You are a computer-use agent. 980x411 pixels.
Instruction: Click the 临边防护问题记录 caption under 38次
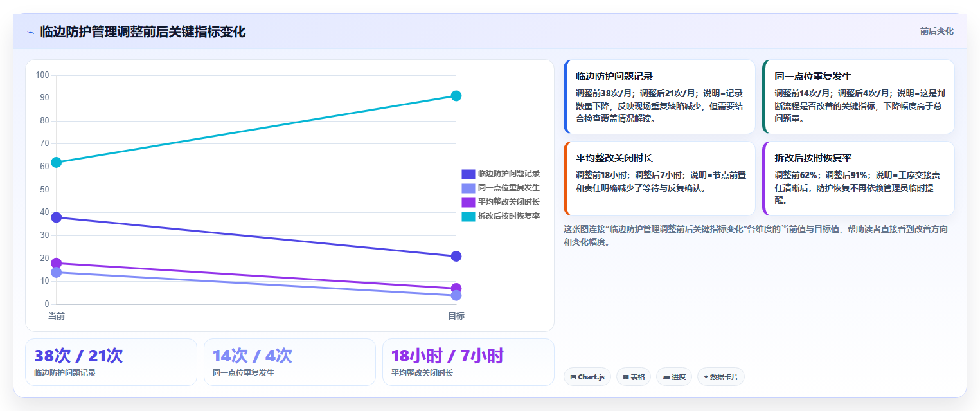[x=65, y=373]
